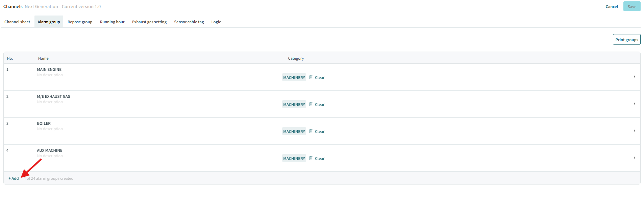Click 'Next Generation - Current version 1.0' subtitle
This screenshot has height=198, width=644.
[x=63, y=6]
